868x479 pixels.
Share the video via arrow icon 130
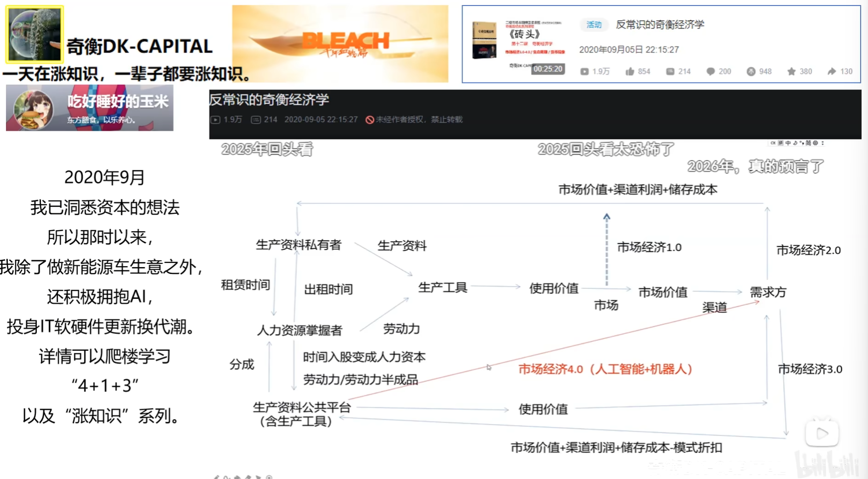click(x=832, y=71)
